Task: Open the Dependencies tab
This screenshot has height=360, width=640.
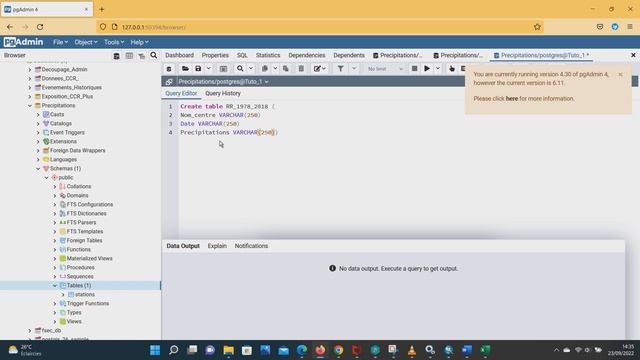Action: [307, 55]
